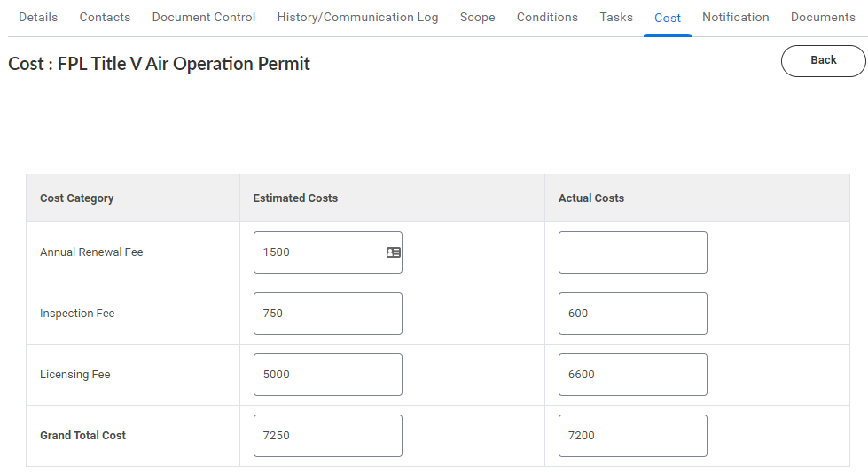This screenshot has height=473, width=868.
Task: Select the Inspection Fee estimated cost field
Action: click(x=328, y=314)
